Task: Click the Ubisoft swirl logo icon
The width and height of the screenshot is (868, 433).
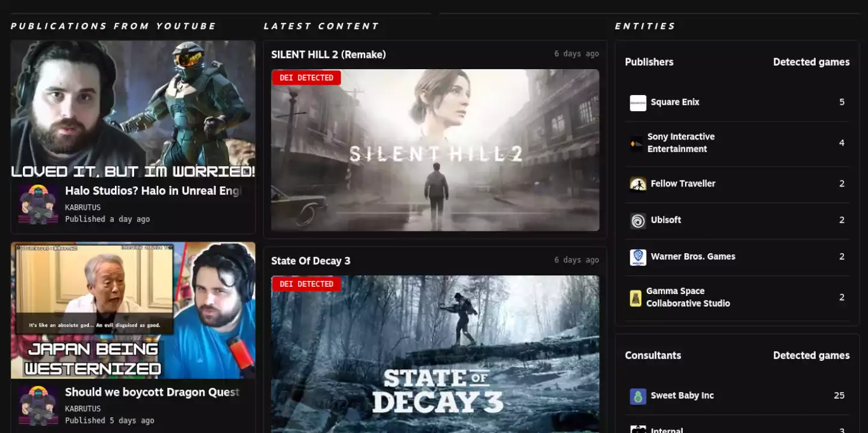Action: [x=638, y=221]
